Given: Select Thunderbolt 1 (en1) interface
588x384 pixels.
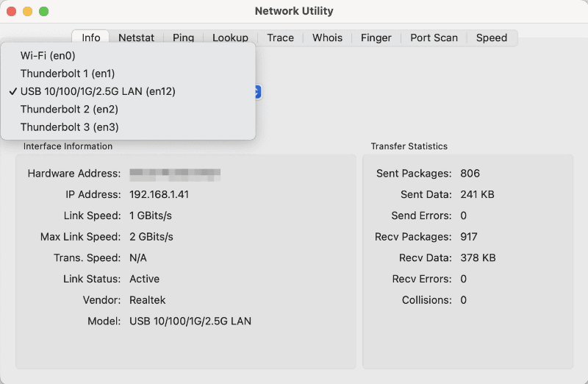Looking at the screenshot, I should (x=68, y=74).
